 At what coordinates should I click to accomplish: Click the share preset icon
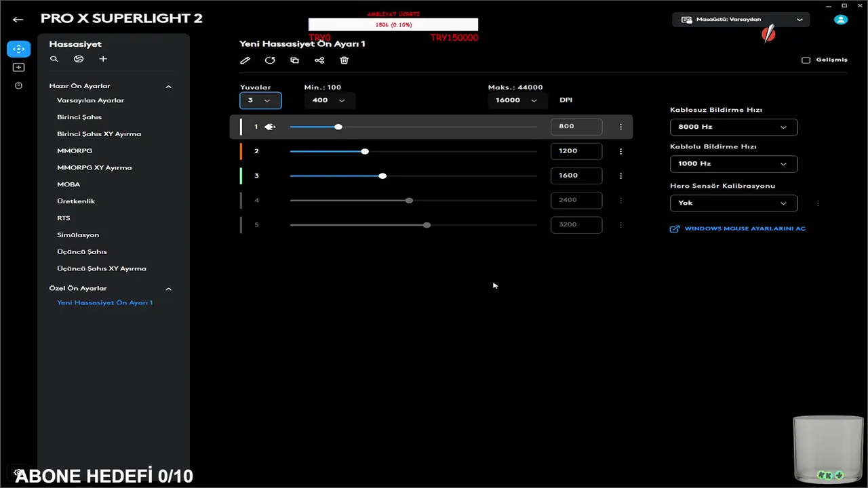[319, 60]
